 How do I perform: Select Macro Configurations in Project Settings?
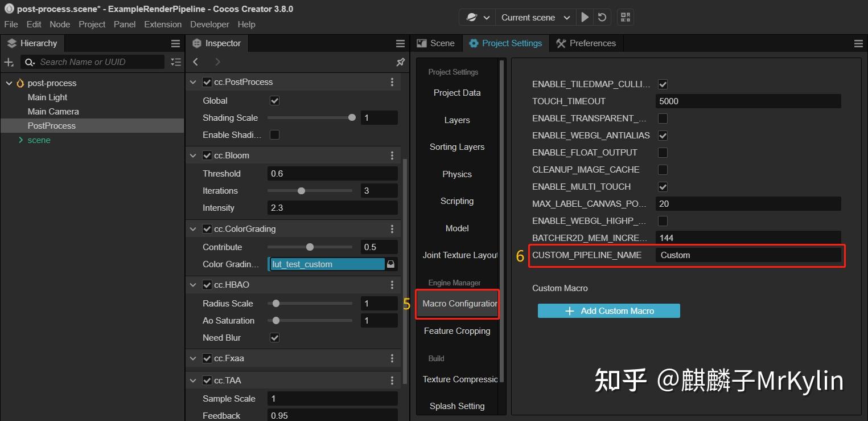(457, 304)
